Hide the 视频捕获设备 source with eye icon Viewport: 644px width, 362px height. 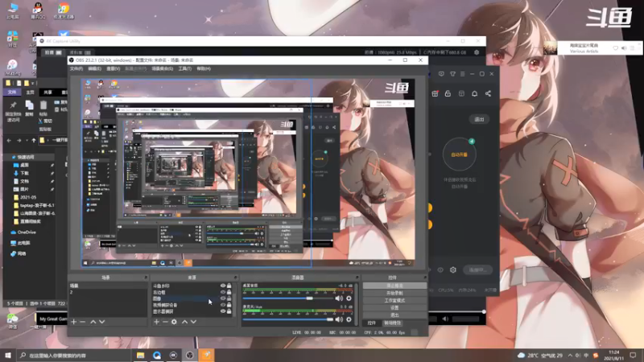click(x=223, y=305)
